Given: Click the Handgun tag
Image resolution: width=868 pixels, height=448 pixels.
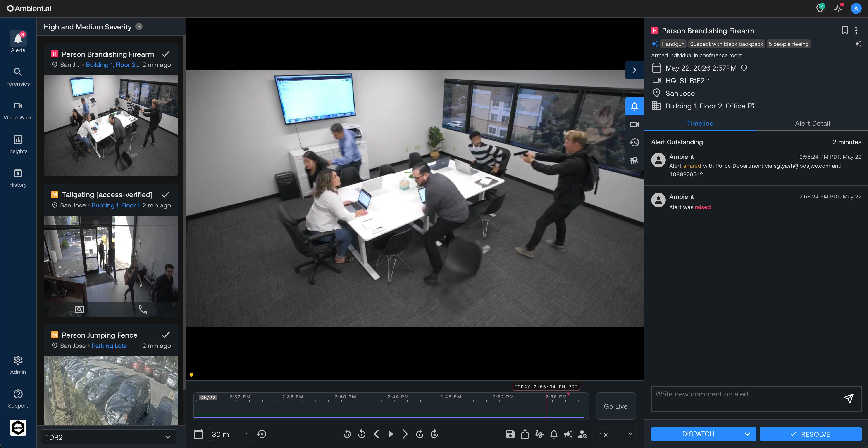Looking at the screenshot, I should pos(673,44).
